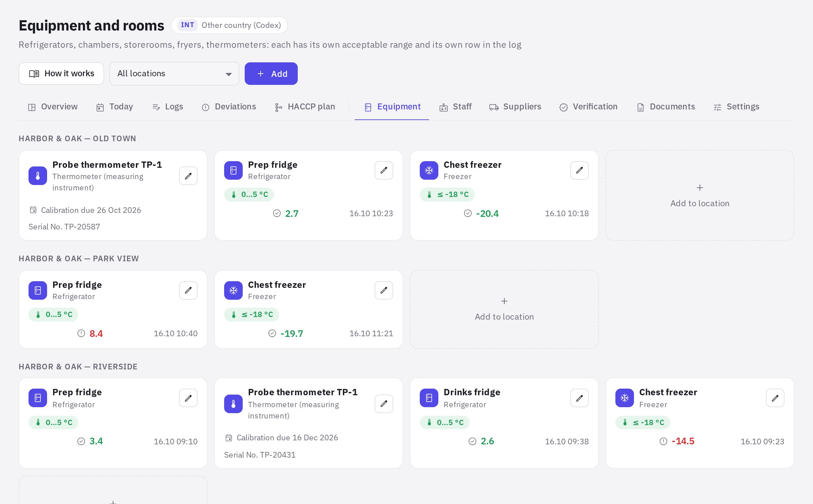Go to the Suppliers tab
Screen dimensions: 813x504
pyautogui.click(x=515, y=107)
